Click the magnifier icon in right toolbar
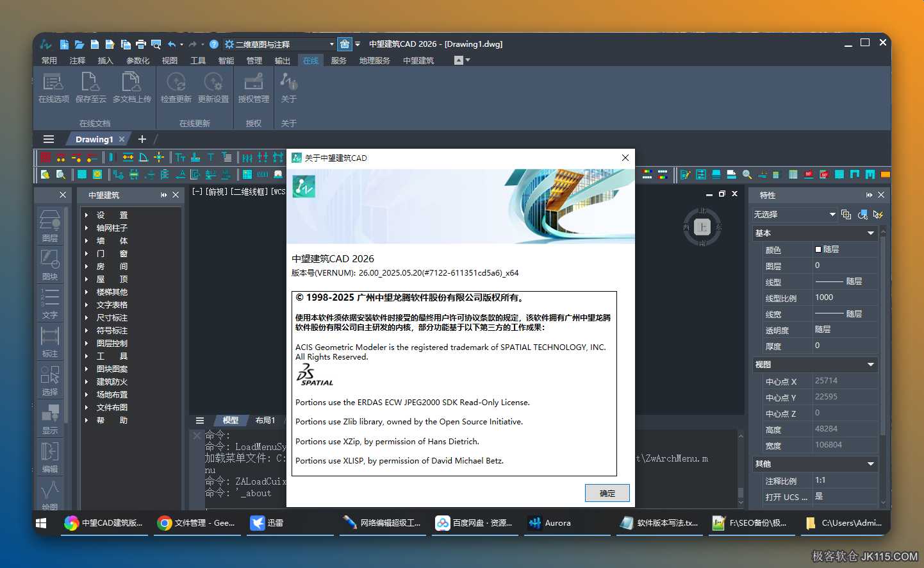 click(747, 174)
